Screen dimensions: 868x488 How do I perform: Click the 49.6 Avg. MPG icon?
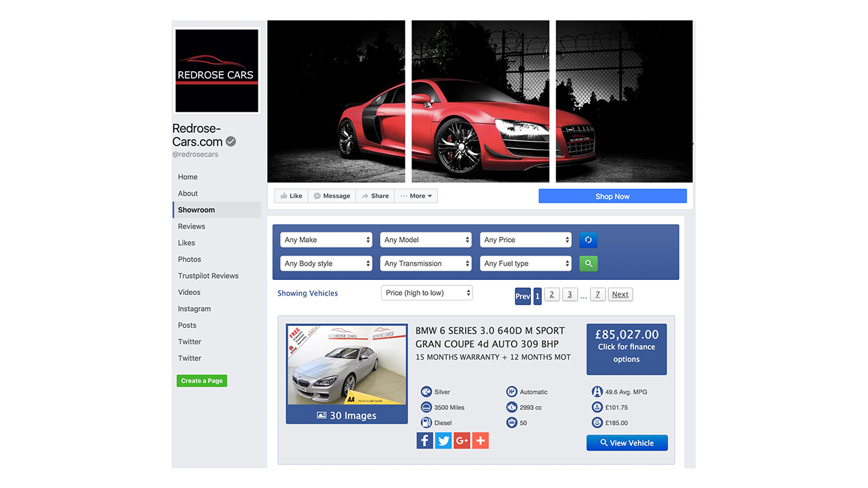point(597,392)
